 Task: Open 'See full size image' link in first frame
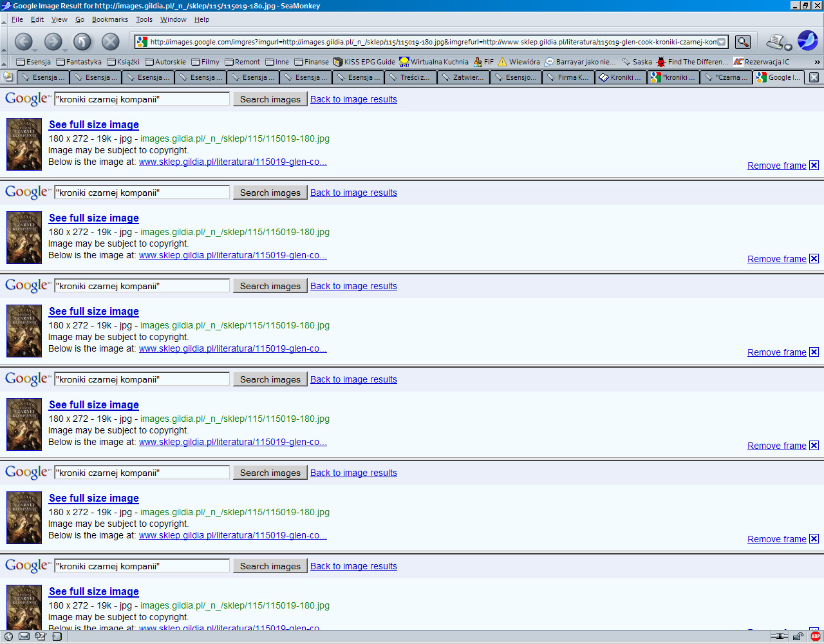(94, 124)
